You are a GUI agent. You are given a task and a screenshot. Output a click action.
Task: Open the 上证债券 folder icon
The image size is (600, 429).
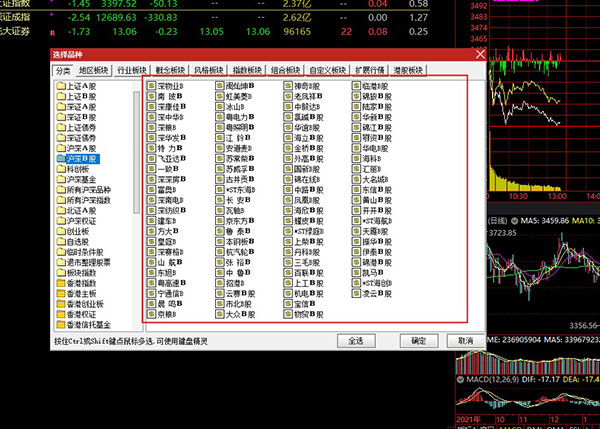(61, 127)
